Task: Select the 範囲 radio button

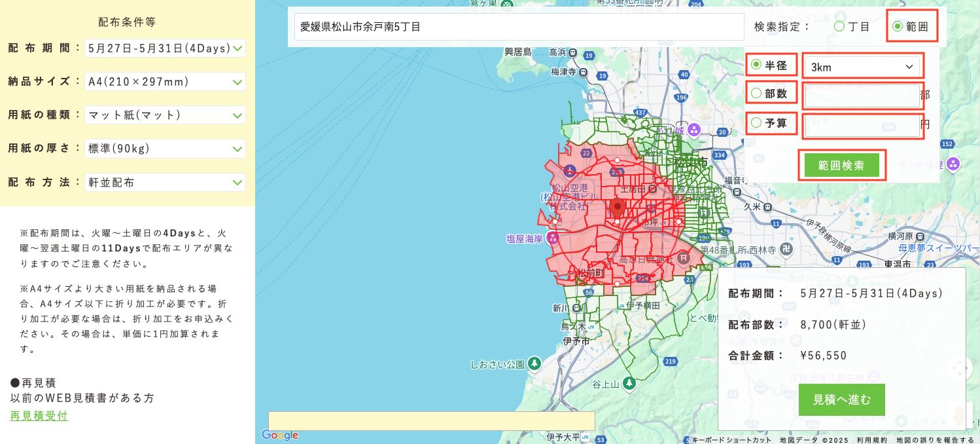Action: click(898, 27)
